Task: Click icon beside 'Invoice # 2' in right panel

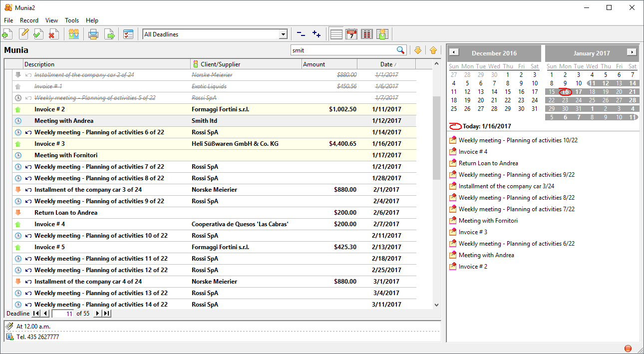Action: 453,267
